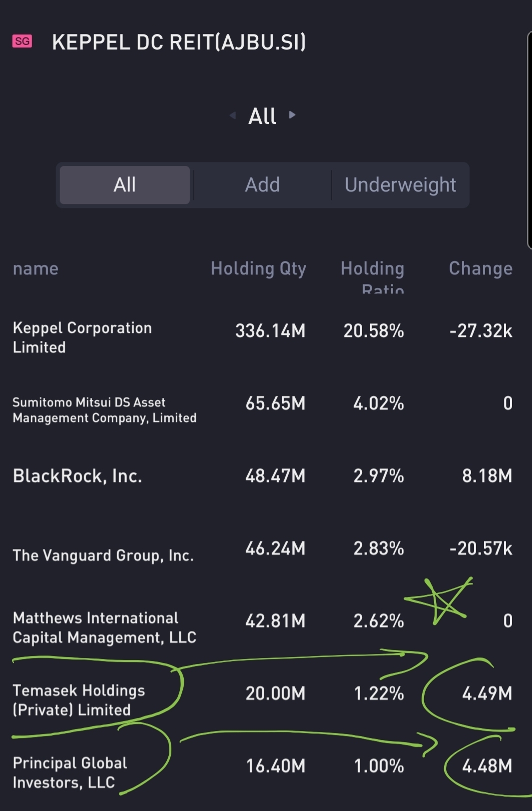532x811 pixels.
Task: Click the pink SG market badge
Action: (22, 41)
